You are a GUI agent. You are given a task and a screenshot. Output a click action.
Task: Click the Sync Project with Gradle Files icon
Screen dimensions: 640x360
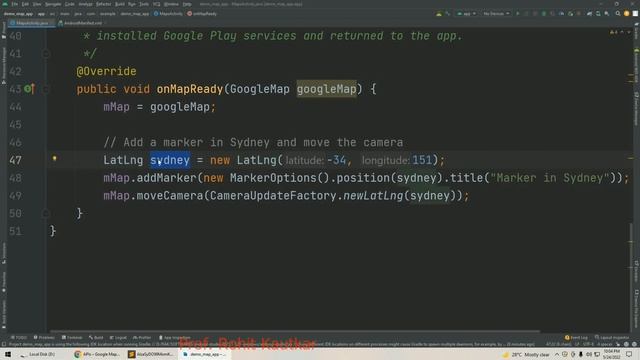coord(589,14)
